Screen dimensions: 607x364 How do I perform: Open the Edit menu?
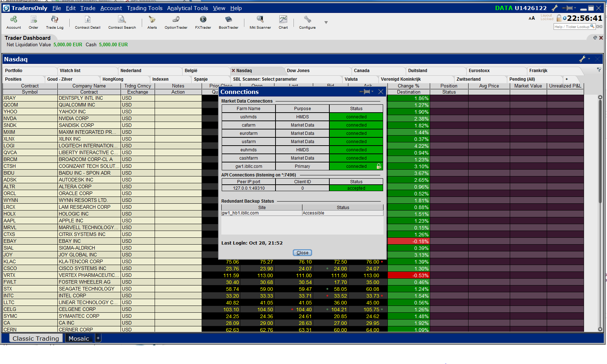pyautogui.click(x=71, y=8)
